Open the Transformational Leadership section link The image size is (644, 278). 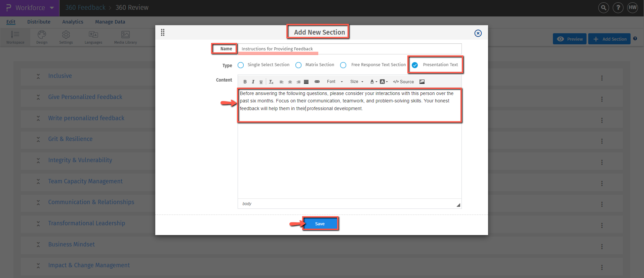[86, 223]
